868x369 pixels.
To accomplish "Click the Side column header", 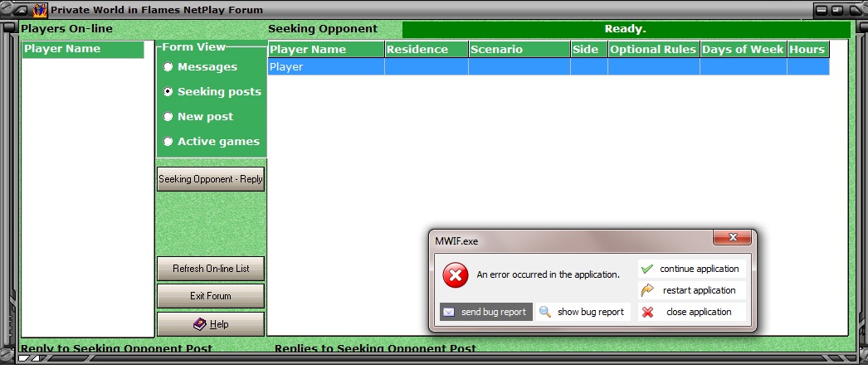I will point(589,49).
